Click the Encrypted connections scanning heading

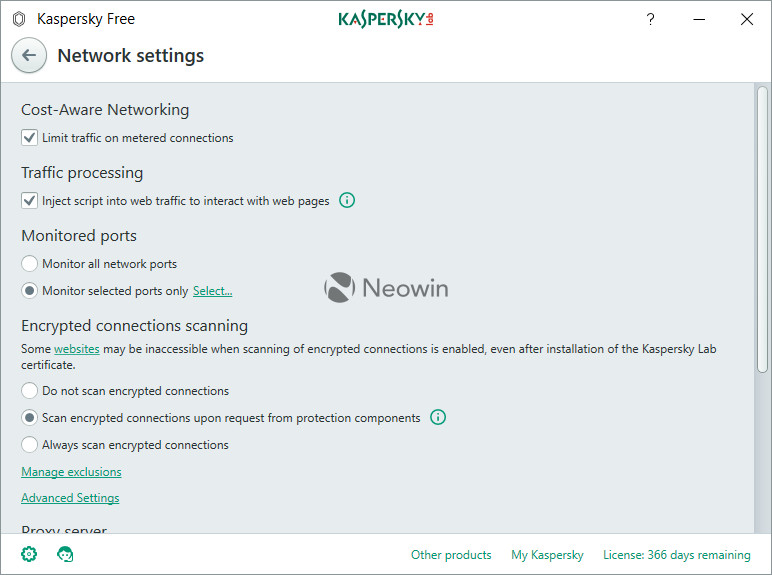pyautogui.click(x=134, y=326)
